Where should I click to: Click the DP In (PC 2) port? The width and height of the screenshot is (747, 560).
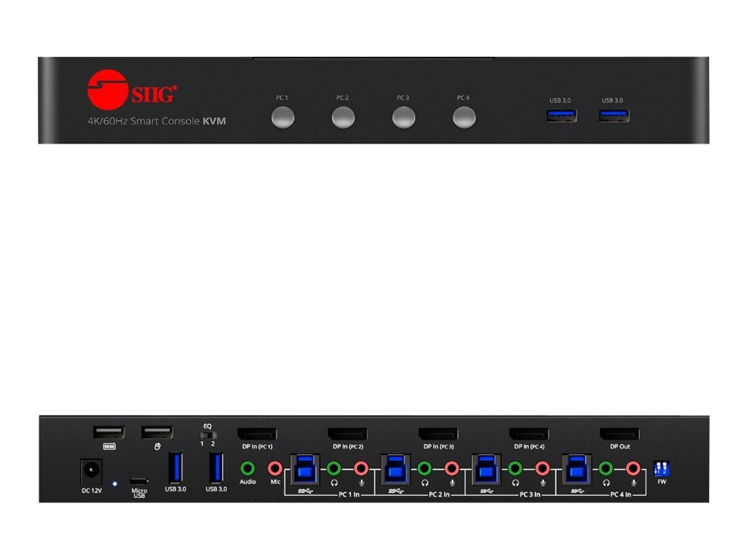pos(347,434)
